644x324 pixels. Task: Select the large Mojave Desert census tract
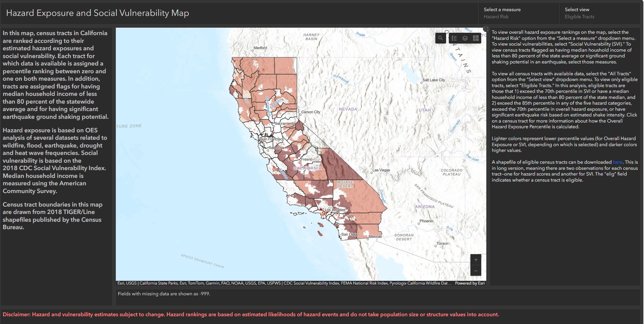363,197
